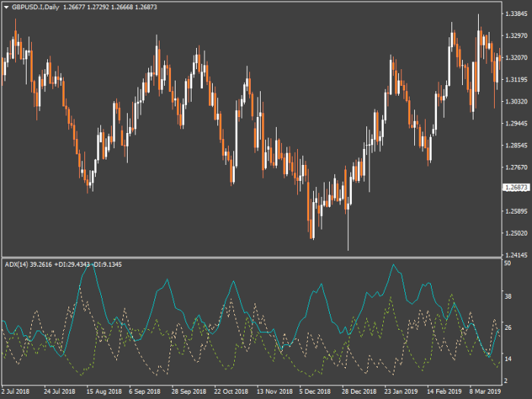This screenshot has height=399, width=532.
Task: Click price level 1.31195 on scale
Action: [516, 80]
